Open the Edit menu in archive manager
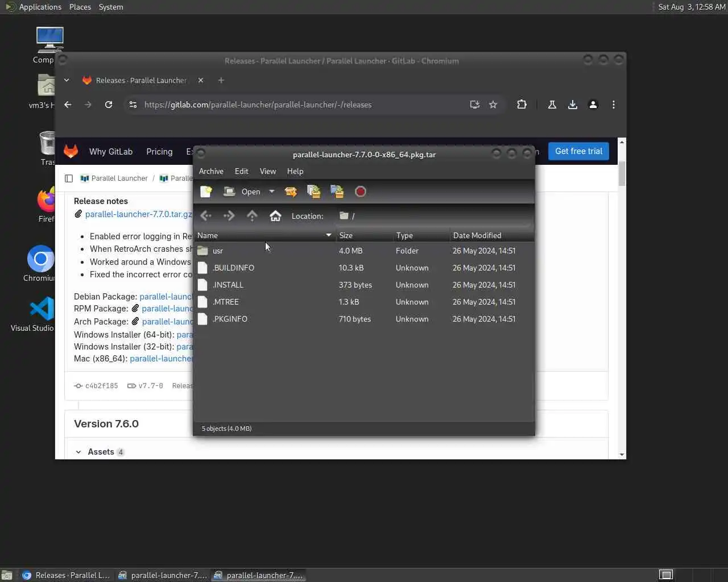Image resolution: width=728 pixels, height=582 pixels. (242, 171)
